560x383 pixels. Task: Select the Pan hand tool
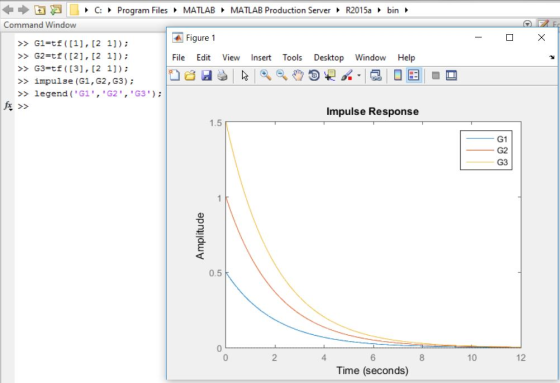[298, 75]
